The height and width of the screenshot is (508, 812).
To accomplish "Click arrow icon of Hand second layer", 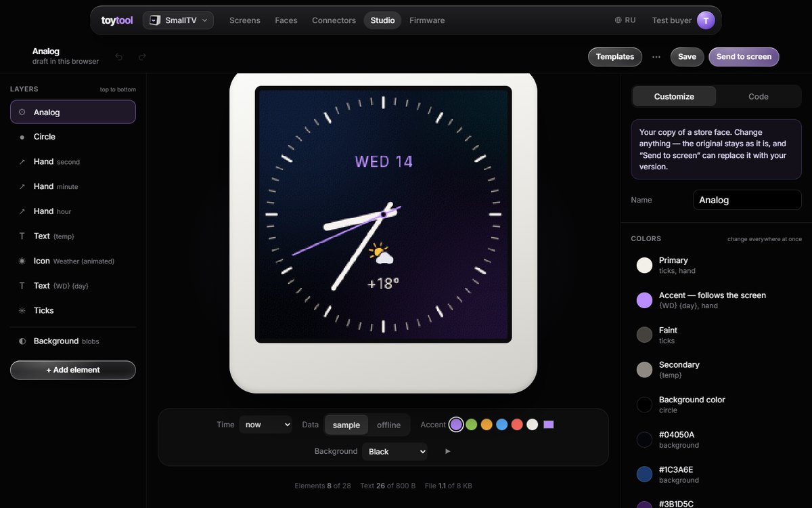I will pyautogui.click(x=22, y=162).
